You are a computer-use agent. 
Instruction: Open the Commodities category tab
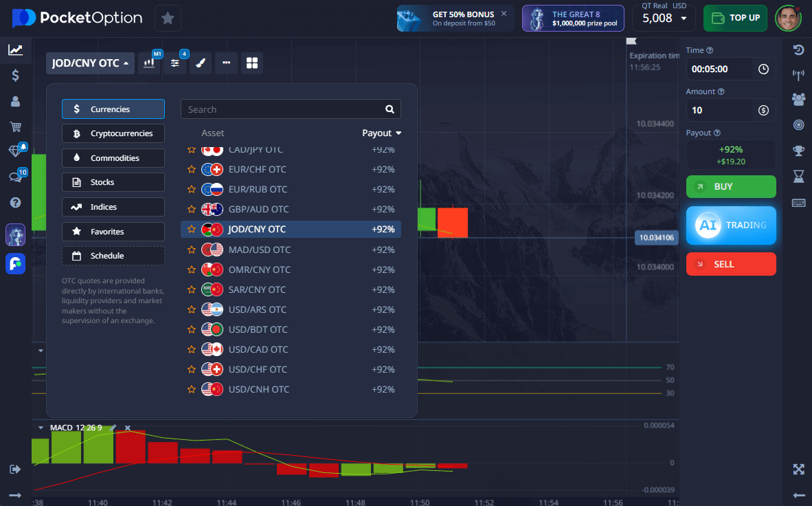click(x=113, y=158)
